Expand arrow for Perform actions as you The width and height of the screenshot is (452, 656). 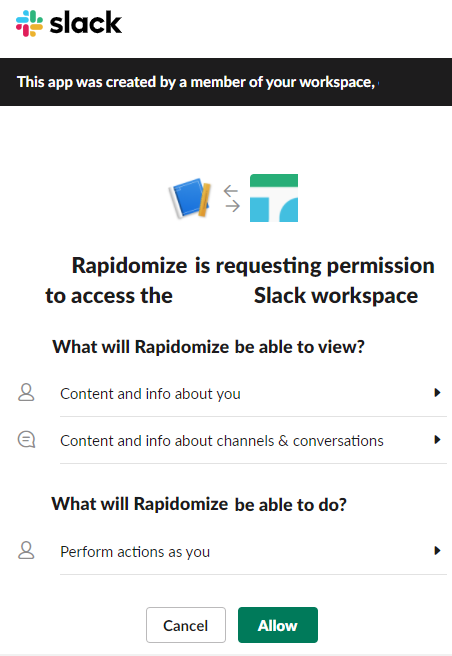pos(437,551)
